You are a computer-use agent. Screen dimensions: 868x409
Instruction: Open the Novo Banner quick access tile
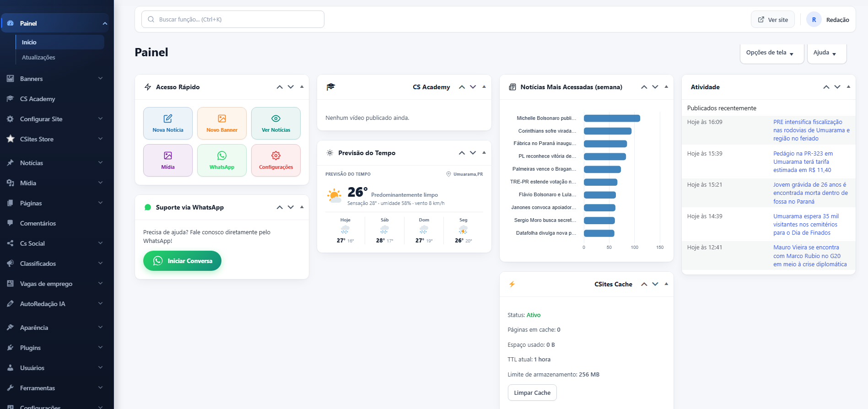pyautogui.click(x=222, y=123)
